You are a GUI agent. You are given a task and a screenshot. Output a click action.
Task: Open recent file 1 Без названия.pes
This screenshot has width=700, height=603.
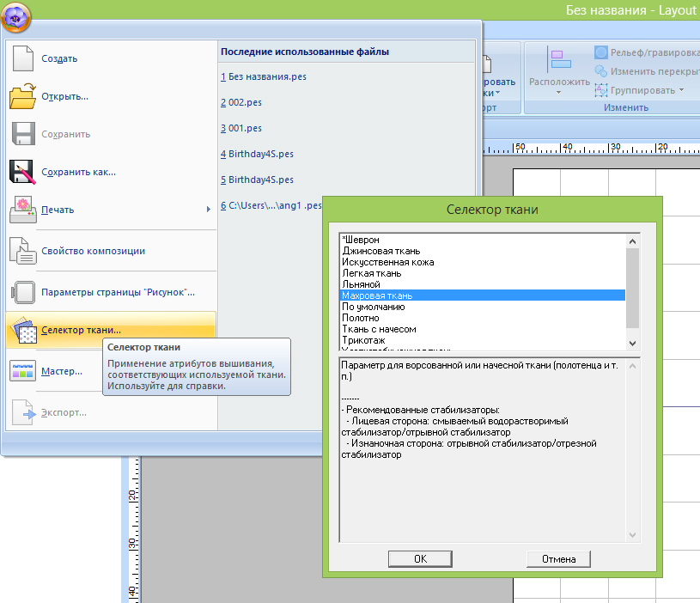click(x=264, y=76)
